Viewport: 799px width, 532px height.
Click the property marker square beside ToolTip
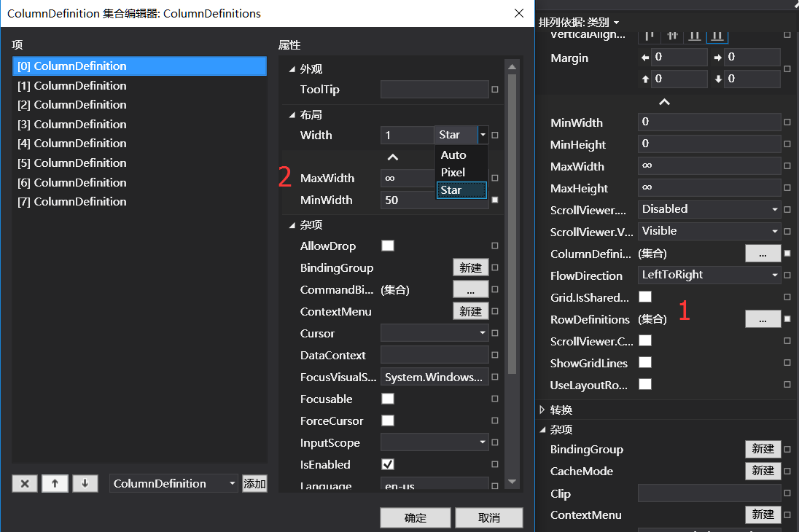[x=495, y=90]
